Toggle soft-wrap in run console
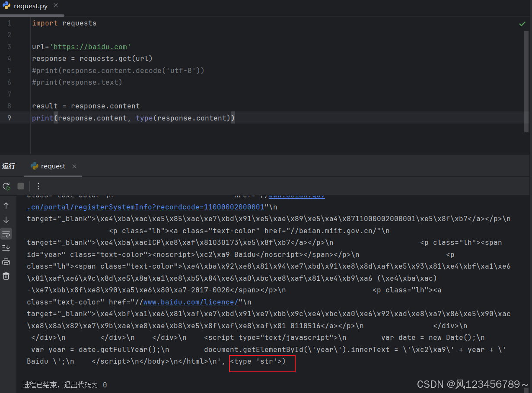The height and width of the screenshot is (393, 532). (6, 234)
